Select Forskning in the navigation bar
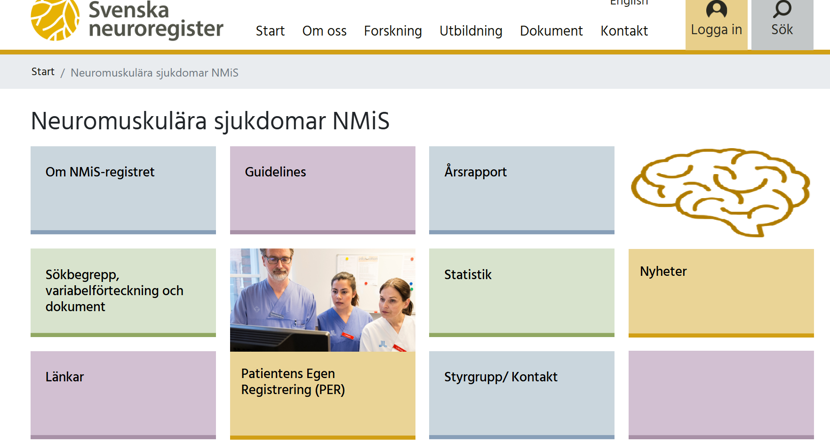This screenshot has height=440, width=830. tap(392, 31)
